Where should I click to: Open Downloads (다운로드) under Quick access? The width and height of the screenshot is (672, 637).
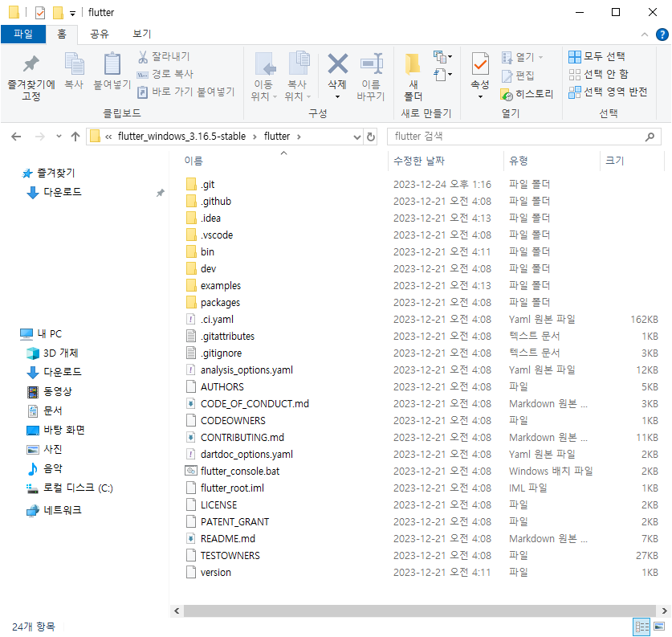(x=54, y=192)
